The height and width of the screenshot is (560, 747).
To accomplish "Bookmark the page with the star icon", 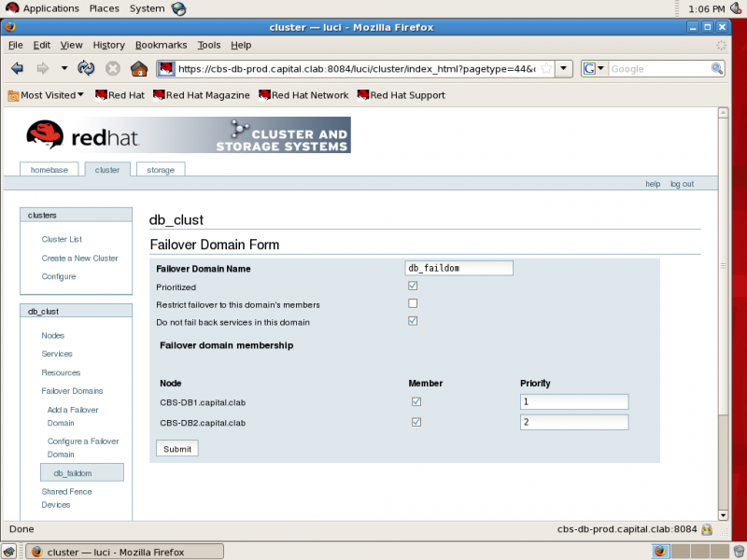I will (x=546, y=68).
